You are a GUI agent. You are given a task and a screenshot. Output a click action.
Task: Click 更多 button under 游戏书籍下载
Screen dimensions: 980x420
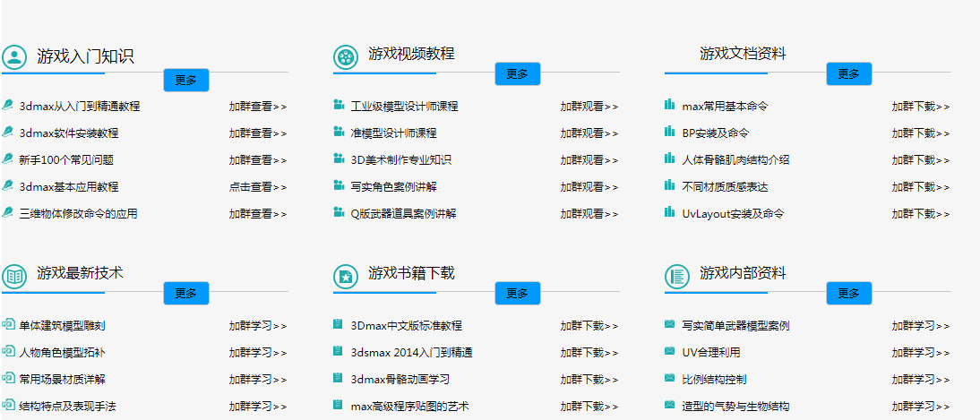pyautogui.click(x=518, y=293)
